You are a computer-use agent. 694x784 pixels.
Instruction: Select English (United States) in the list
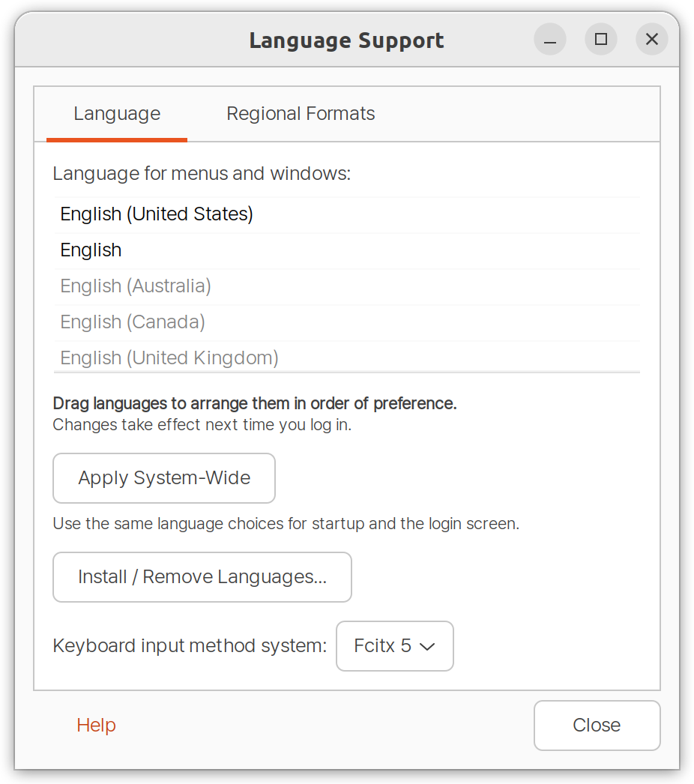click(157, 214)
